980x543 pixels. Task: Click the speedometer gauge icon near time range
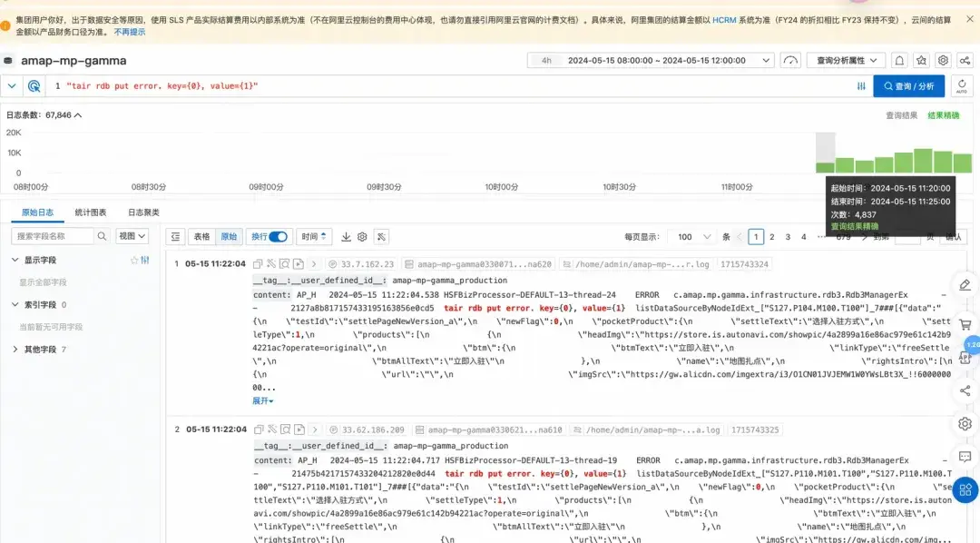(x=790, y=61)
